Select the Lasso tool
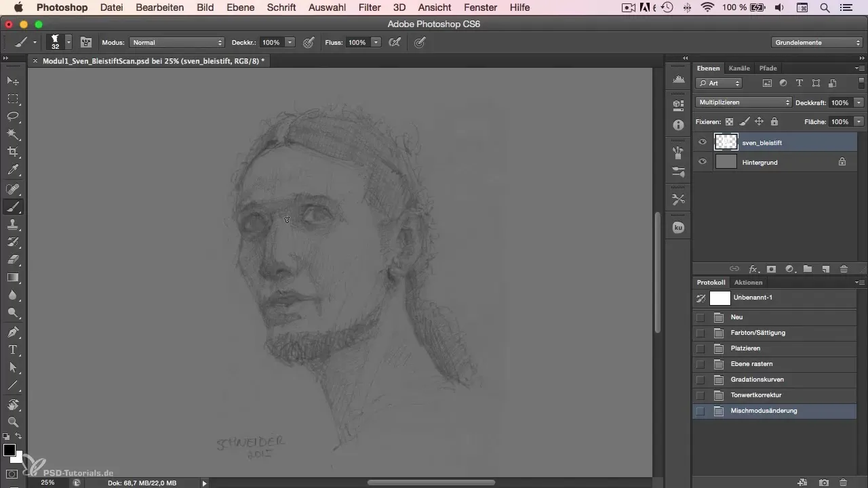Screen dimensions: 868x488 point(13,117)
